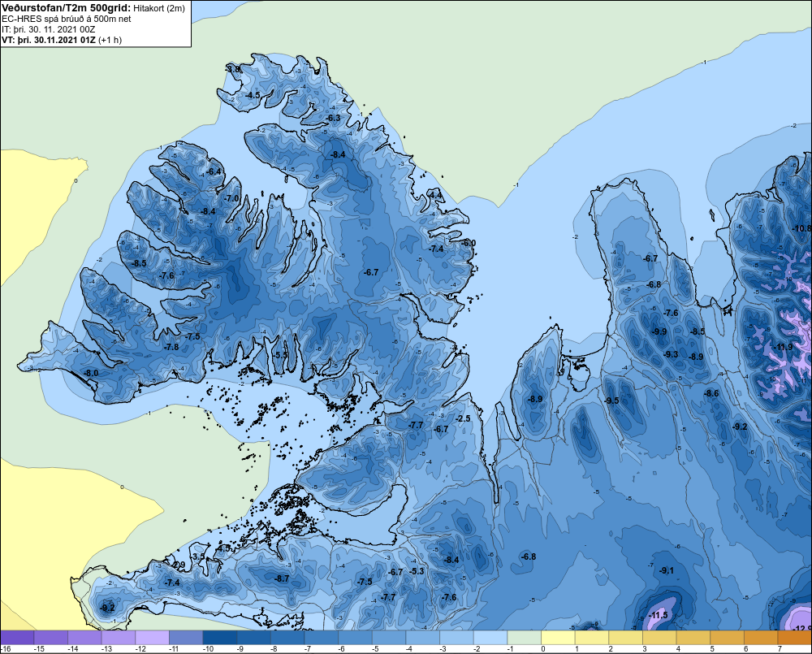Click the '-3.8' temperature value on the map
This screenshot has height=654, width=812.
tap(234, 69)
